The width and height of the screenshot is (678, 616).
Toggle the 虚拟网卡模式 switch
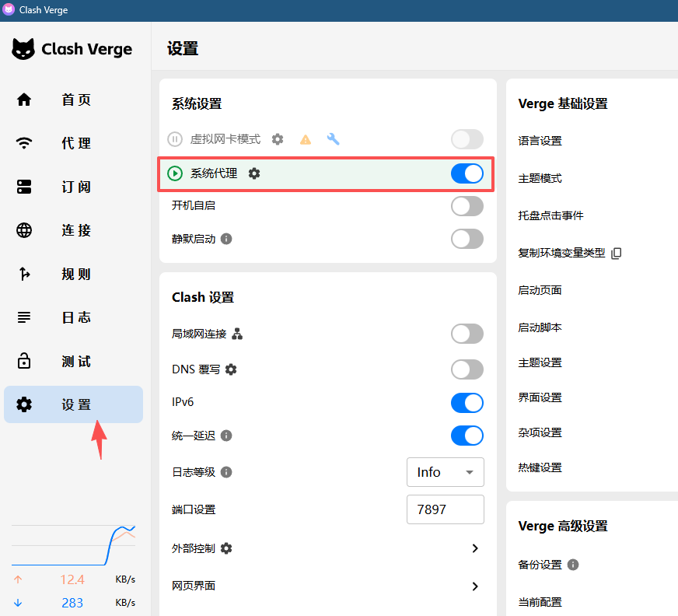pyautogui.click(x=467, y=139)
